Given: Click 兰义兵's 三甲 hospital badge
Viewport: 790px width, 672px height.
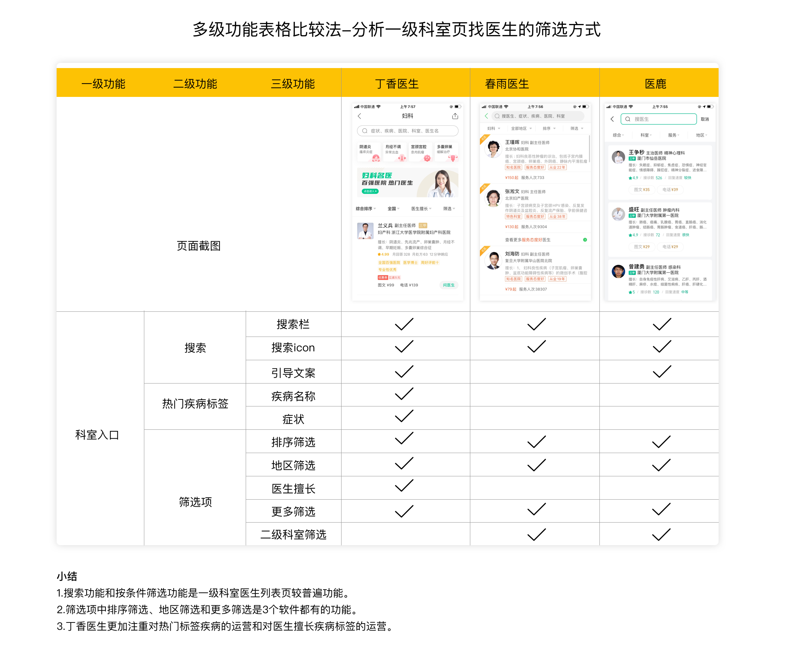Looking at the screenshot, I should tap(423, 226).
